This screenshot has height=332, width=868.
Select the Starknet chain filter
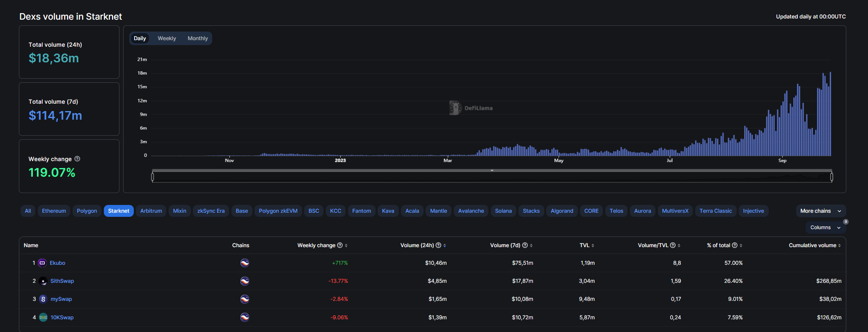pyautogui.click(x=119, y=211)
